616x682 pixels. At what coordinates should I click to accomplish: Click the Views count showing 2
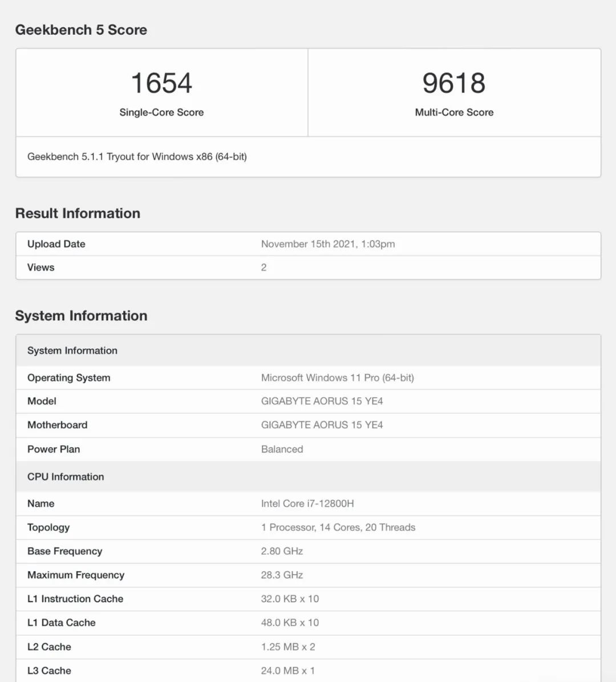tap(264, 267)
